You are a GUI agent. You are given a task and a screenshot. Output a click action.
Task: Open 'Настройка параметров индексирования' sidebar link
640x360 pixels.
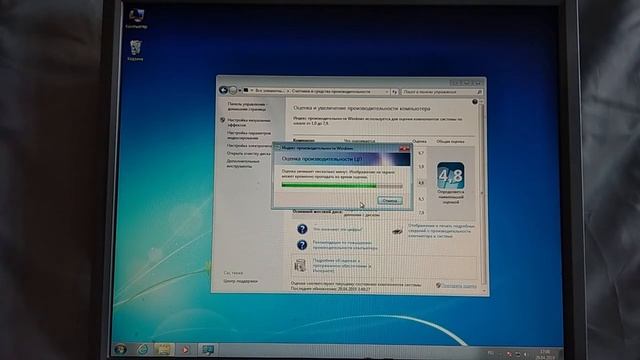(x=249, y=135)
